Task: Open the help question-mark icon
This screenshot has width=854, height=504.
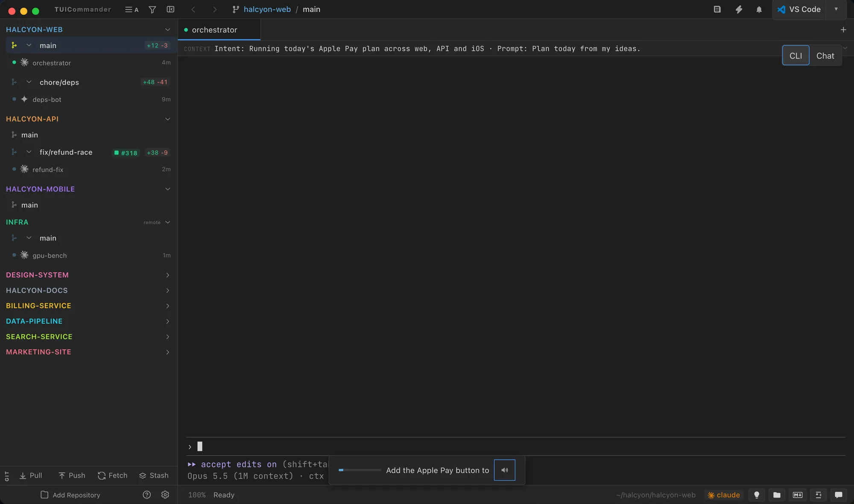Action: [x=146, y=495]
